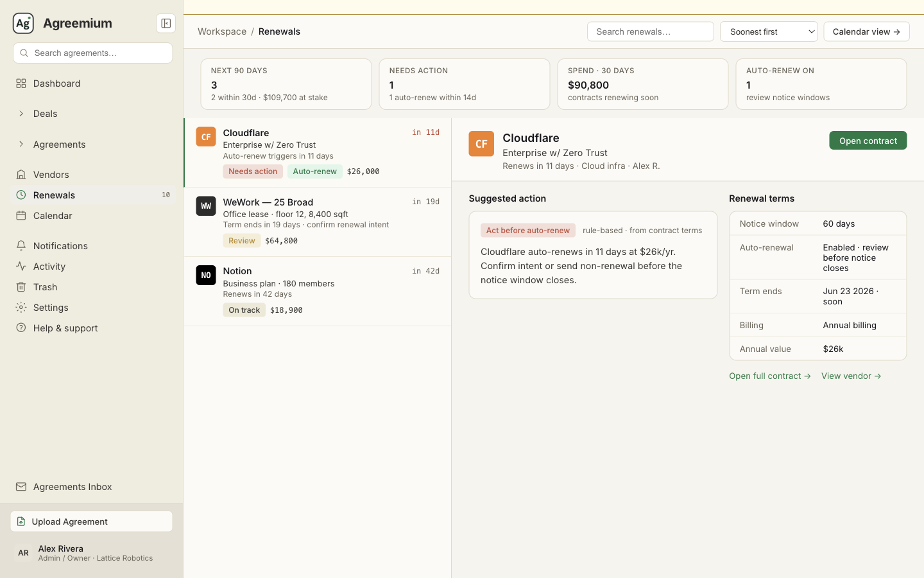Click the Alex Rivera account name
924x578 pixels.
(x=61, y=548)
